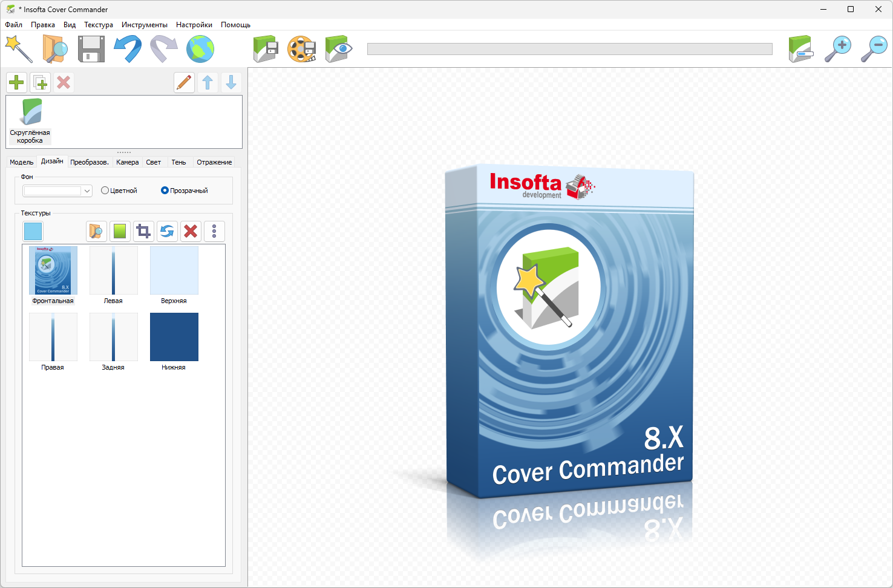
Task: Open the Правка menu
Action: 43,25
